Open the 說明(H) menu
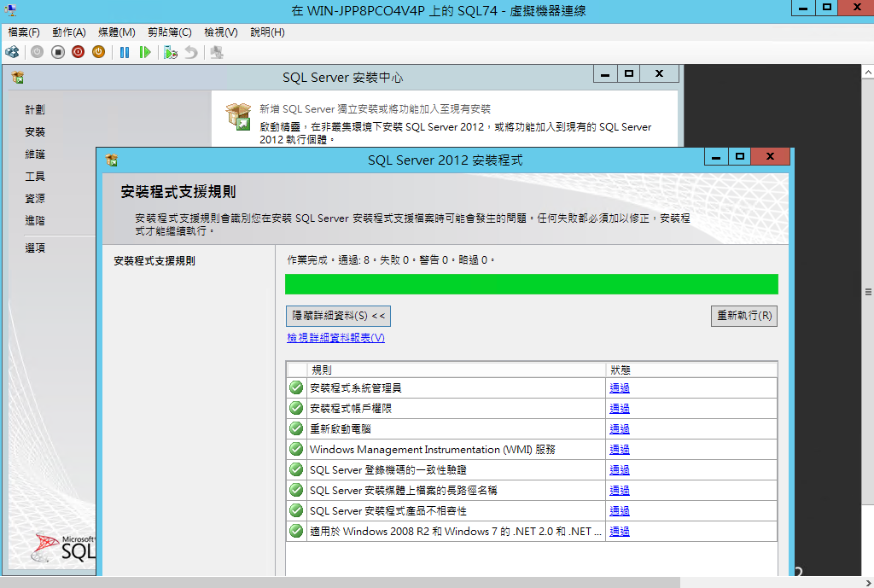 (267, 32)
